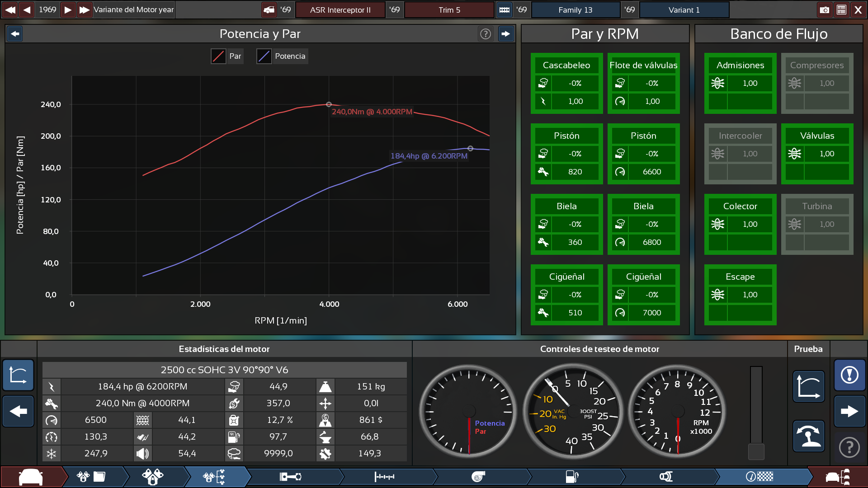
Task: Click the Potencia/Par dial gauge
Action: tap(469, 411)
